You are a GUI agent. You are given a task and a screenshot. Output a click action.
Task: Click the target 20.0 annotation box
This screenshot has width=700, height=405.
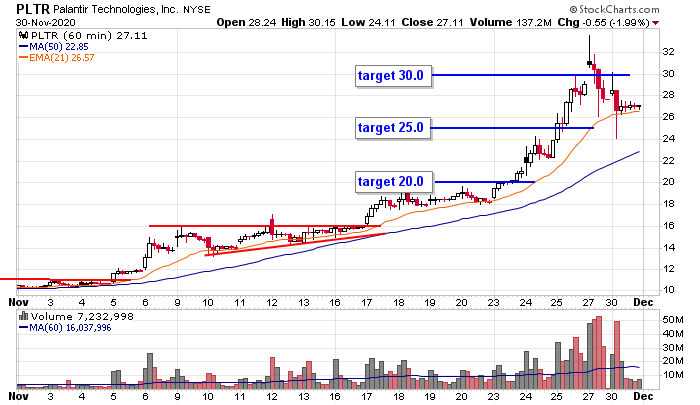pyautogui.click(x=394, y=182)
